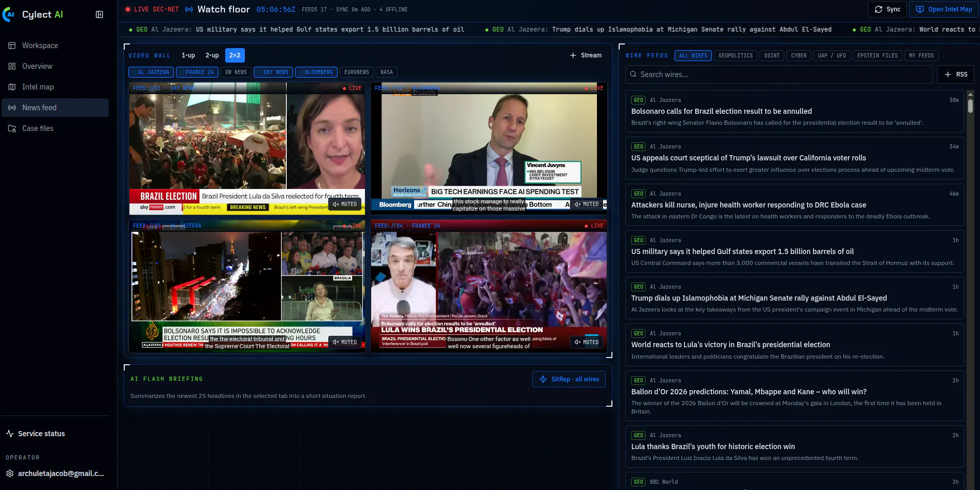Toggle the SKY NEWS channel chip
This screenshot has height=490, width=980.
(x=273, y=72)
